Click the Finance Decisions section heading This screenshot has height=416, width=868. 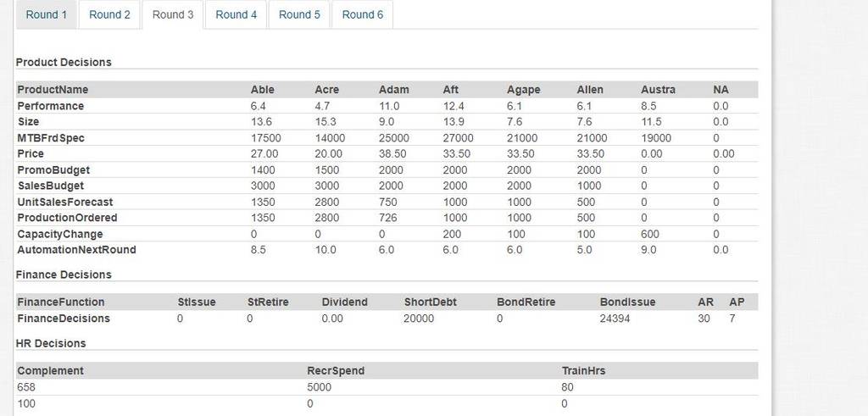pos(64,275)
